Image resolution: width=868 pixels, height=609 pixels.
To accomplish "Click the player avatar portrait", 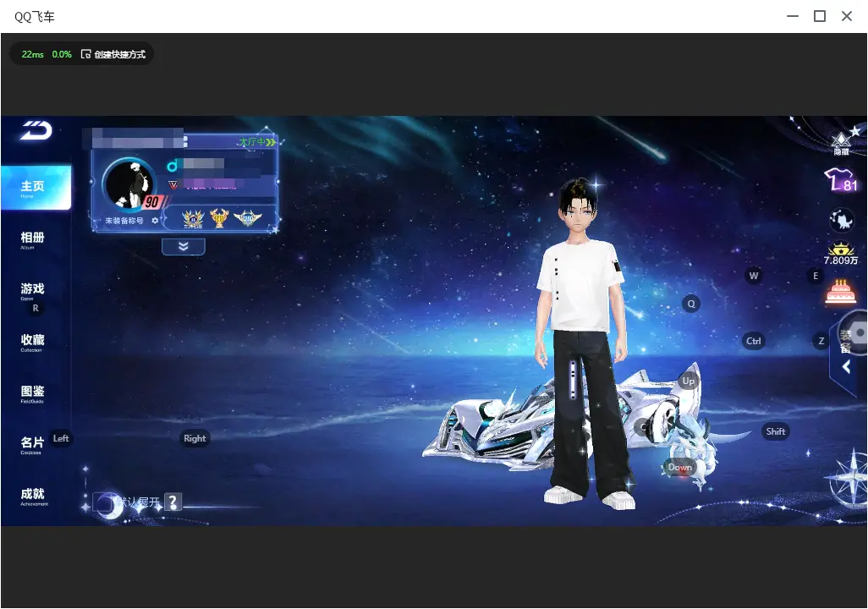I will pos(129,184).
